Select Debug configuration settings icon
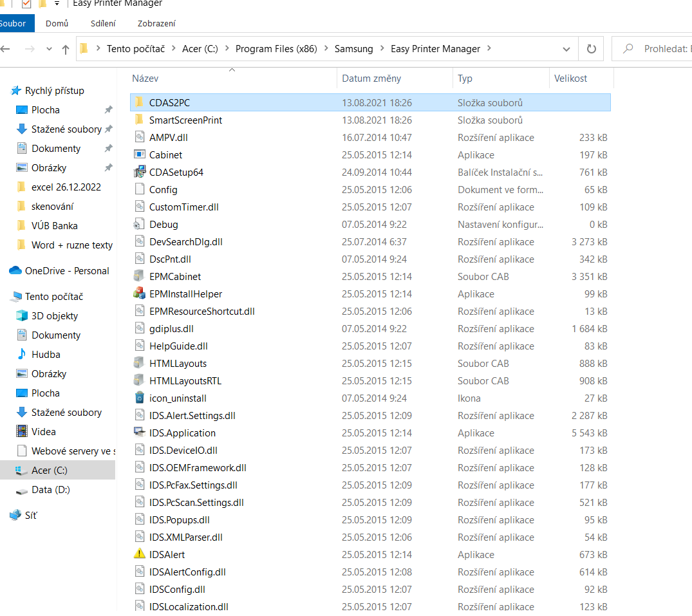Image resolution: width=692 pixels, height=616 pixels. 139,224
